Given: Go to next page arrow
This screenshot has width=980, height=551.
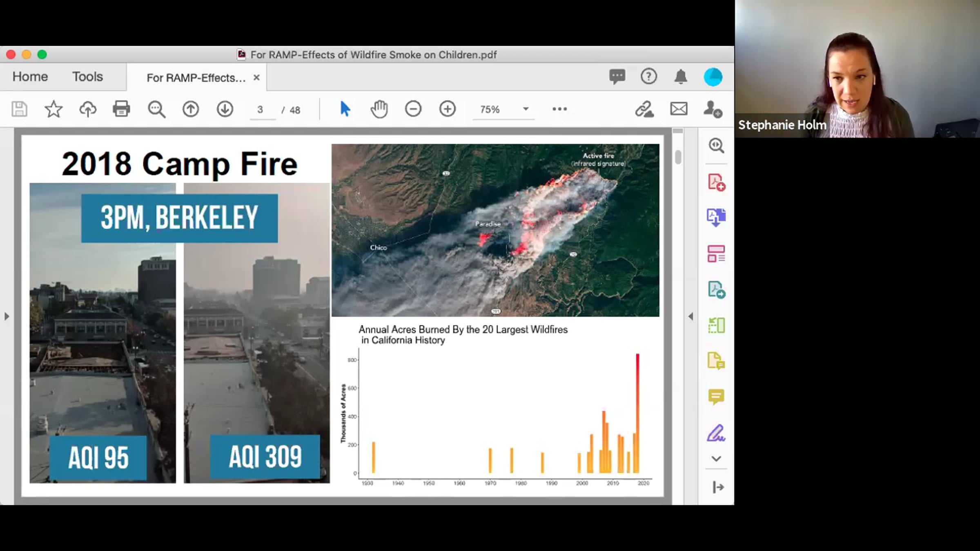Looking at the screenshot, I should pyautogui.click(x=225, y=109).
